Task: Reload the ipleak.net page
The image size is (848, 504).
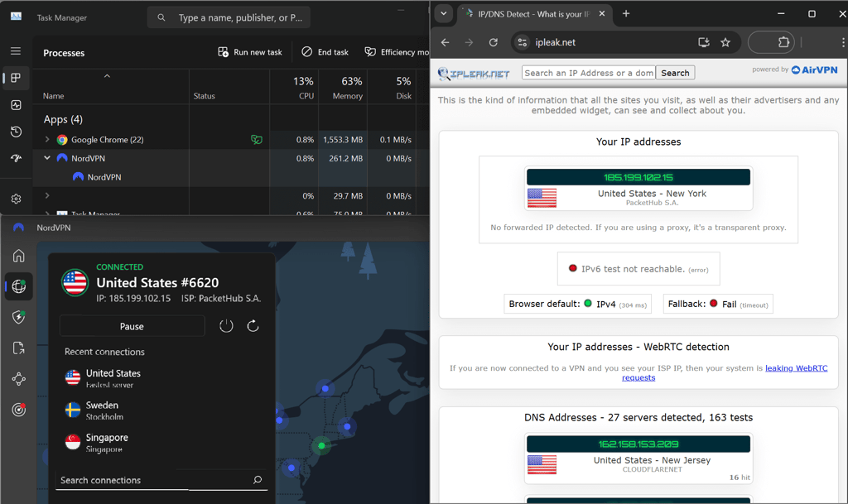Action: click(494, 42)
